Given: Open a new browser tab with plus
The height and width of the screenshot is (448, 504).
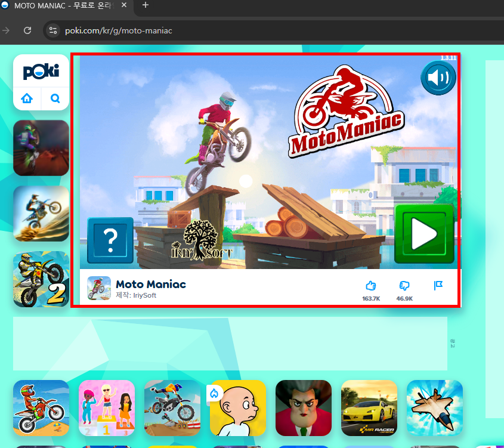Looking at the screenshot, I should pos(146,5).
